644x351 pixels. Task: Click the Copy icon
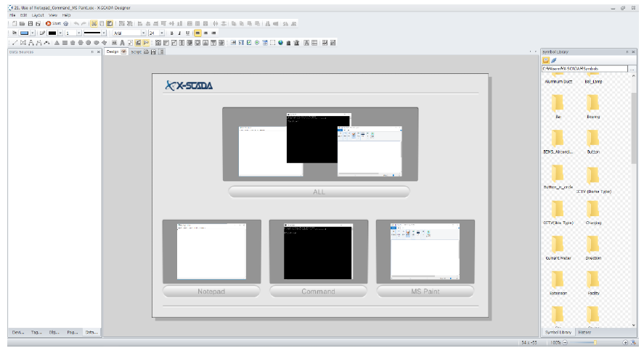pos(102,24)
